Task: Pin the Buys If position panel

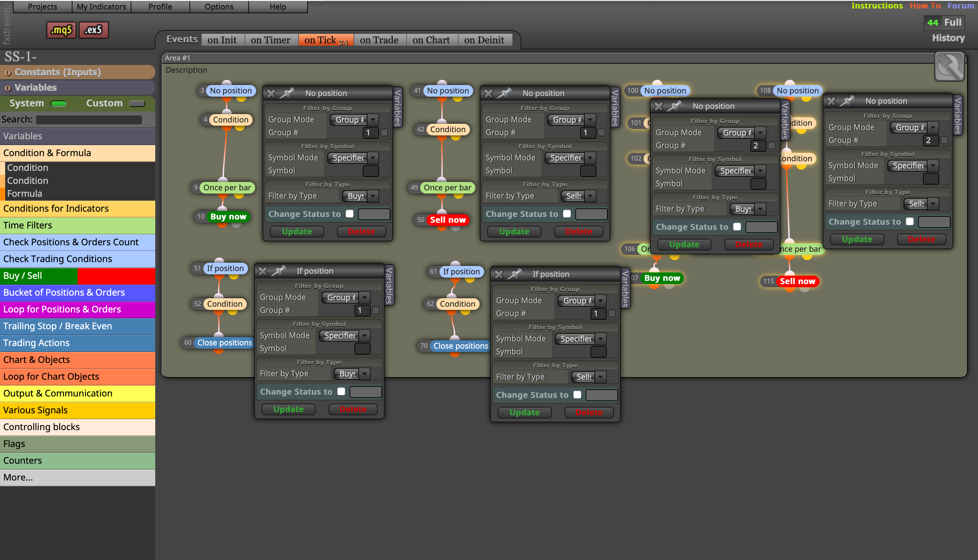Action: tap(279, 271)
